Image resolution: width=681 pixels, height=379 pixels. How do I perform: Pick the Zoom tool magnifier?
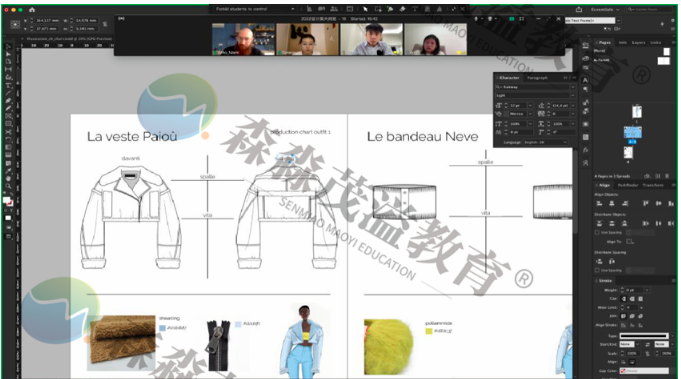8,186
